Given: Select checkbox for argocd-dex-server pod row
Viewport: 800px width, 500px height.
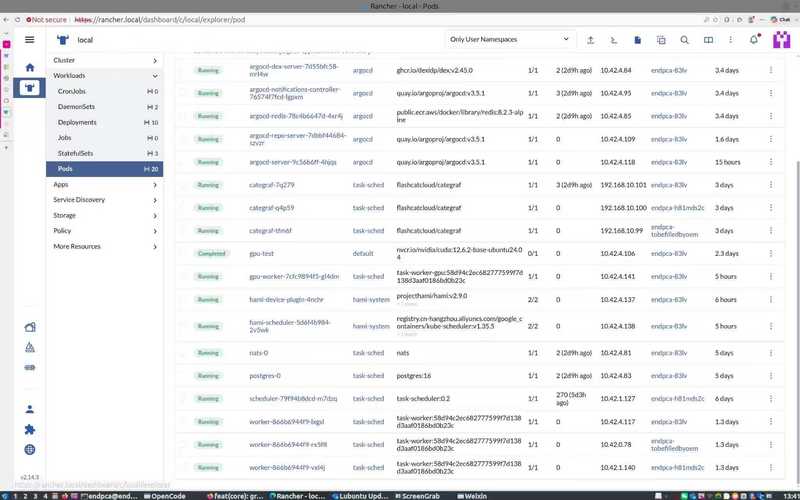Looking at the screenshot, I should 183,70.
